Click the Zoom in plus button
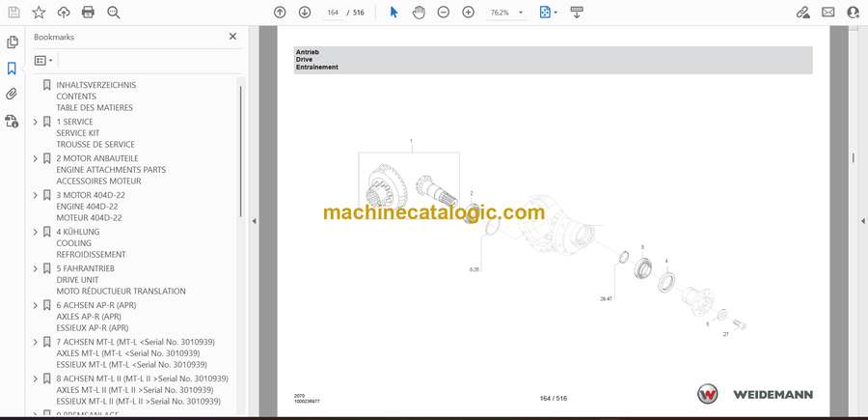868x420 pixels. point(469,13)
